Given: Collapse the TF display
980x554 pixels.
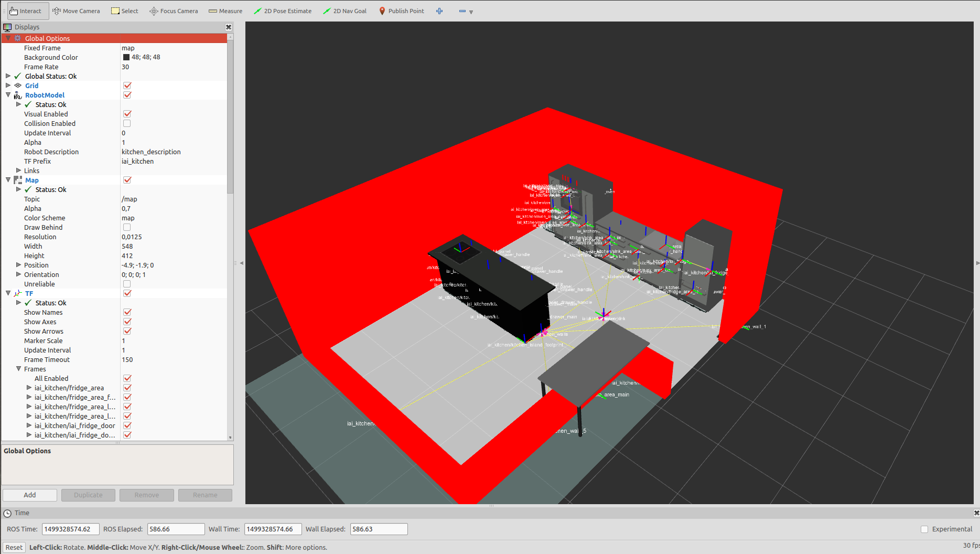Looking at the screenshot, I should (x=8, y=293).
